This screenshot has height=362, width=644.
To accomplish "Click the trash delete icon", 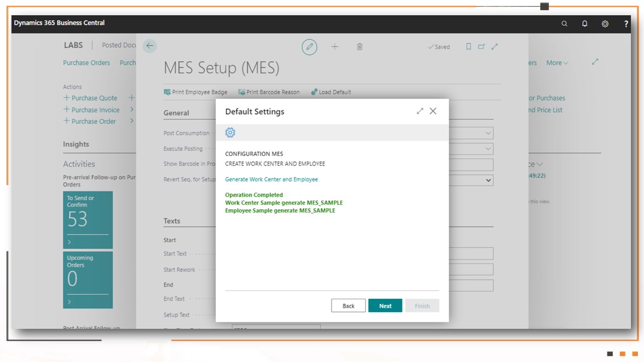I will tap(360, 47).
